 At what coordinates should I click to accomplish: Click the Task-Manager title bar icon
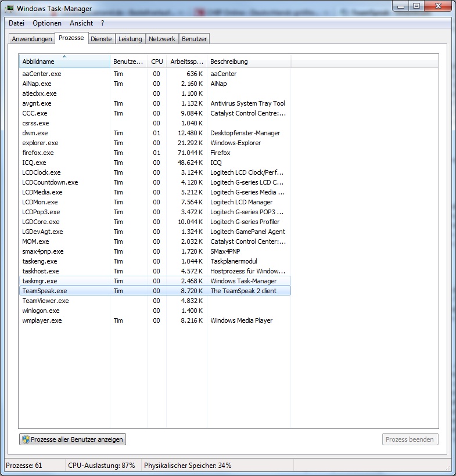point(10,9)
